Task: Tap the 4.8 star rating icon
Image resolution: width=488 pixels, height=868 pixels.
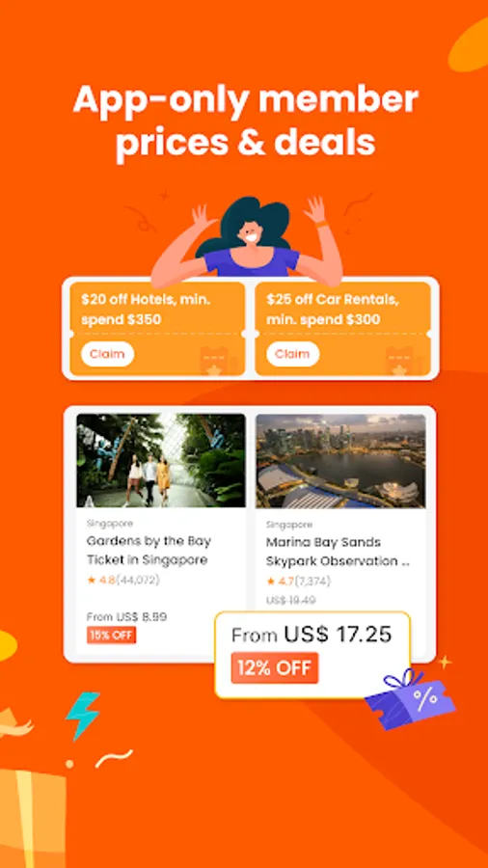Action: click(x=92, y=581)
